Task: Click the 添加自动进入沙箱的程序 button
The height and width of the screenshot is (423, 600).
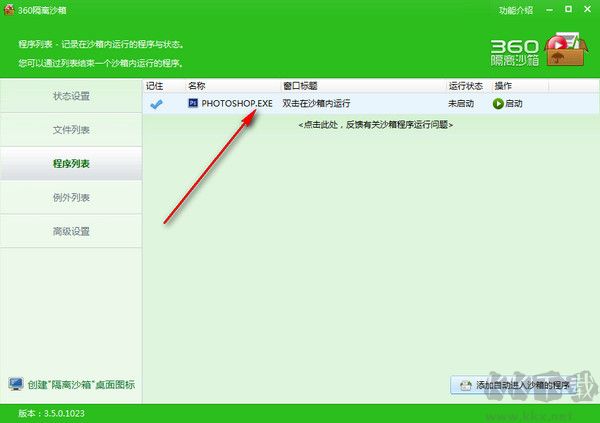Action: pos(514,385)
